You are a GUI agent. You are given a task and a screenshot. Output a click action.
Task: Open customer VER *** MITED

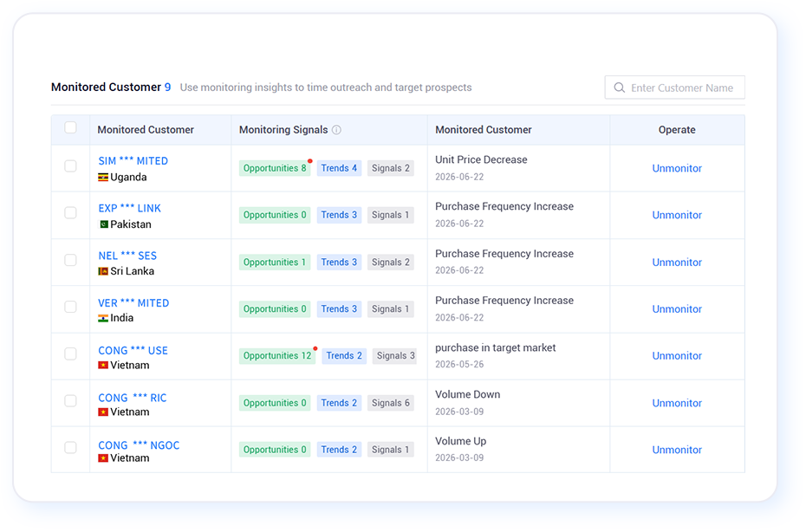click(x=133, y=303)
